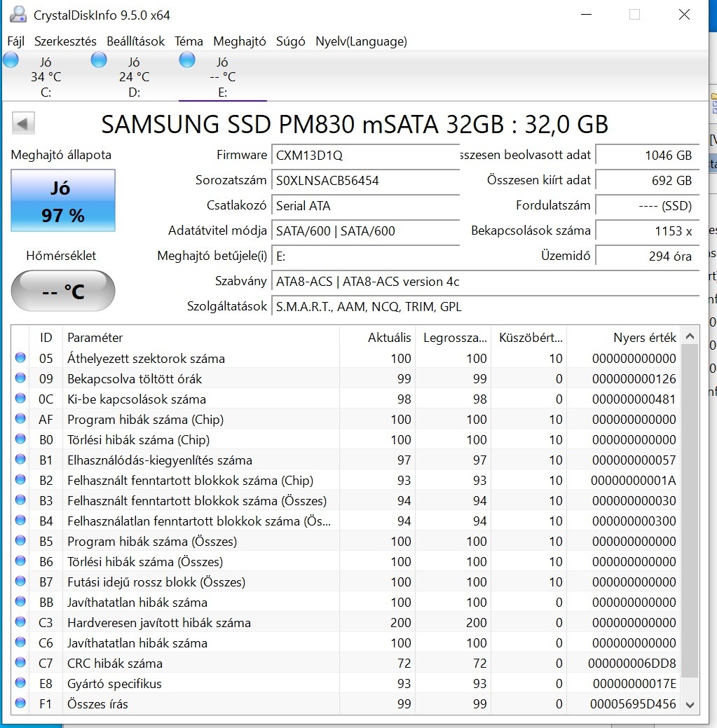Image resolution: width=717 pixels, height=728 pixels.
Task: Click the serial number field S0XLNSACB56454
Action: click(x=366, y=180)
